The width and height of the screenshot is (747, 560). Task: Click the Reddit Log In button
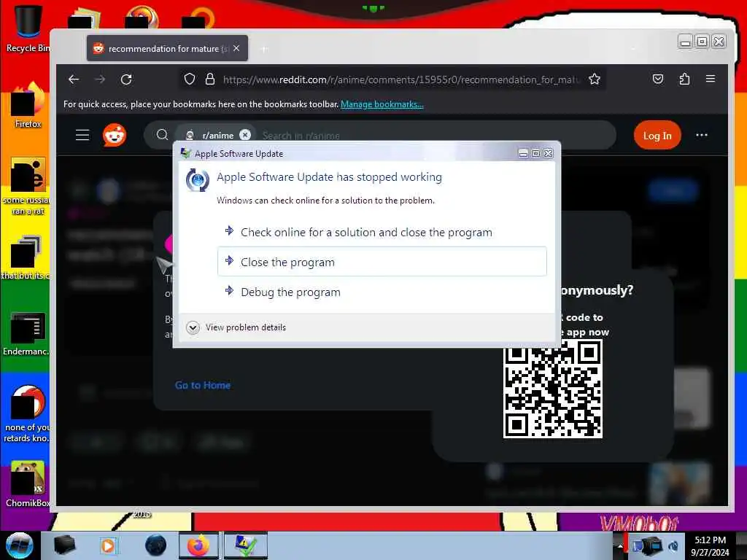657,135
